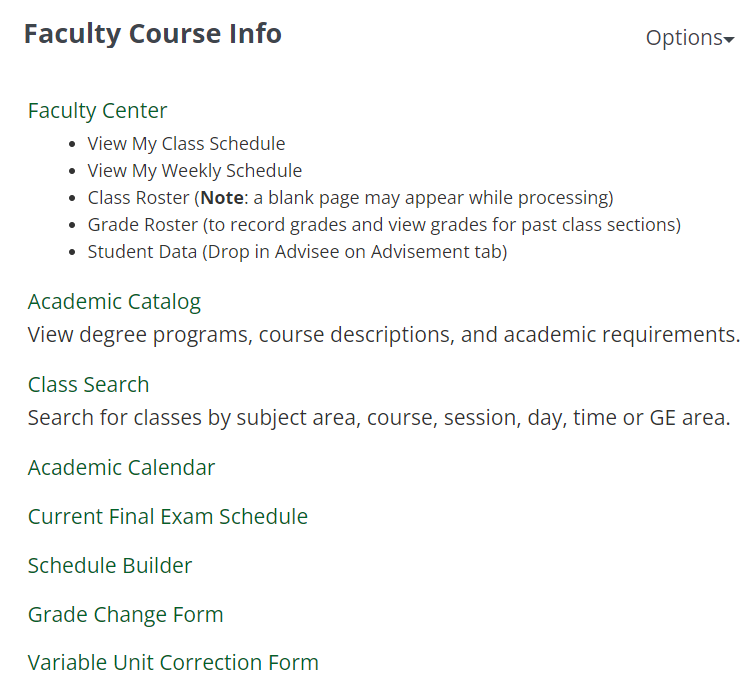The height and width of the screenshot is (699, 753).
Task: Launch the Schedule Builder link
Action: pyautogui.click(x=110, y=566)
